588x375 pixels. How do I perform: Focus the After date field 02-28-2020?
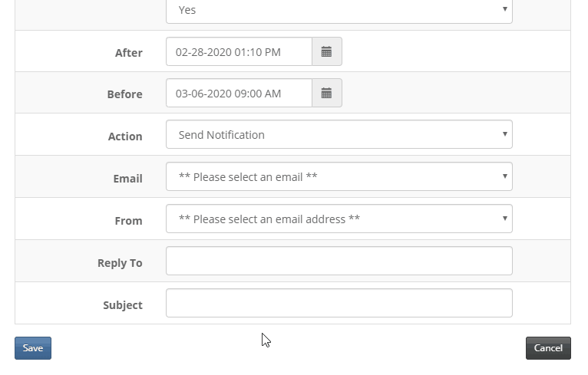[x=239, y=51]
